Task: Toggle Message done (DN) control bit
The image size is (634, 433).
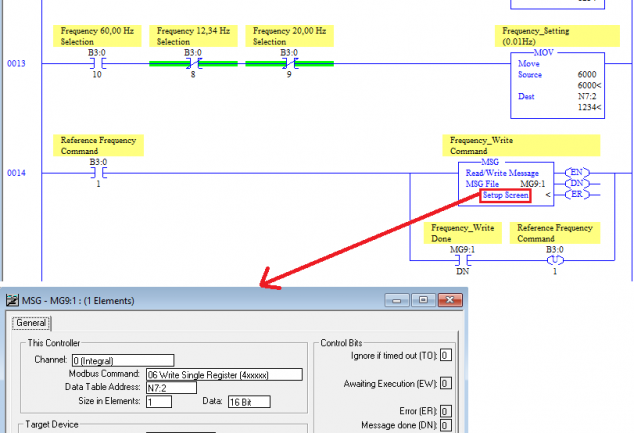Action: [445, 425]
